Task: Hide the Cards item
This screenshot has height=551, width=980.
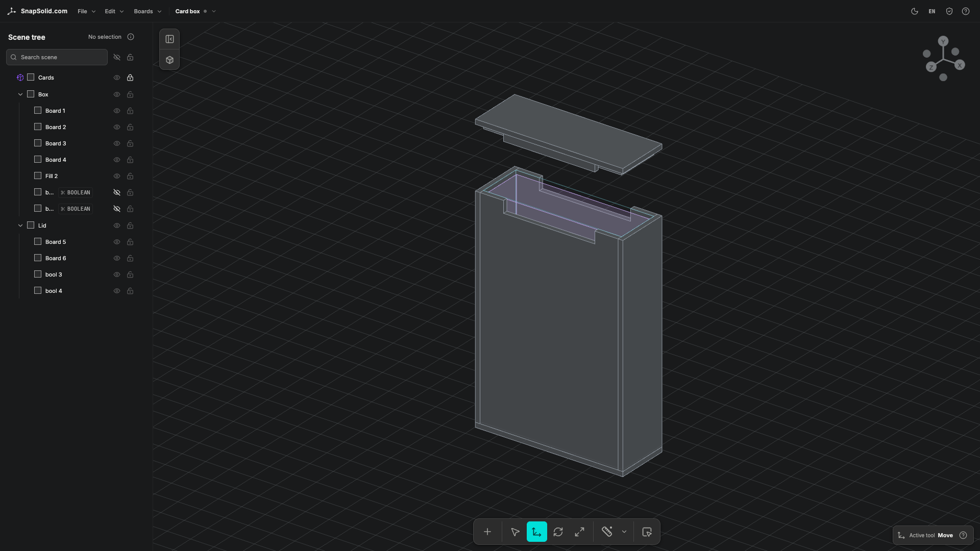Action: (117, 78)
